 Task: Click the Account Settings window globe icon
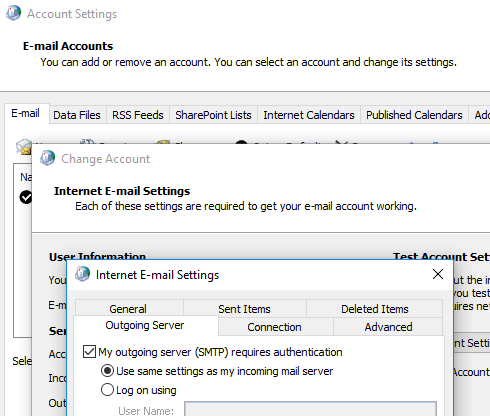pos(13,13)
